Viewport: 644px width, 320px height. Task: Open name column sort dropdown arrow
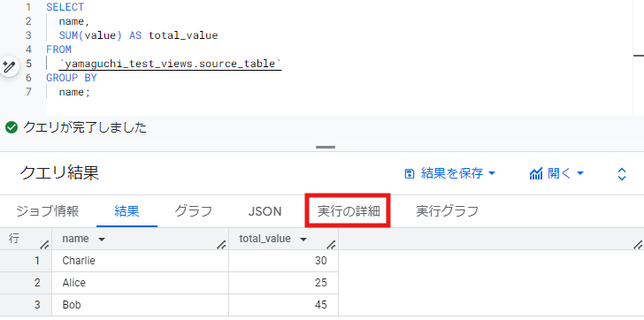point(101,240)
